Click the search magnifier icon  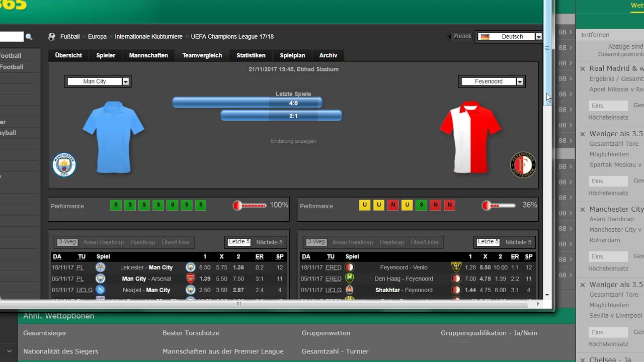(29, 37)
